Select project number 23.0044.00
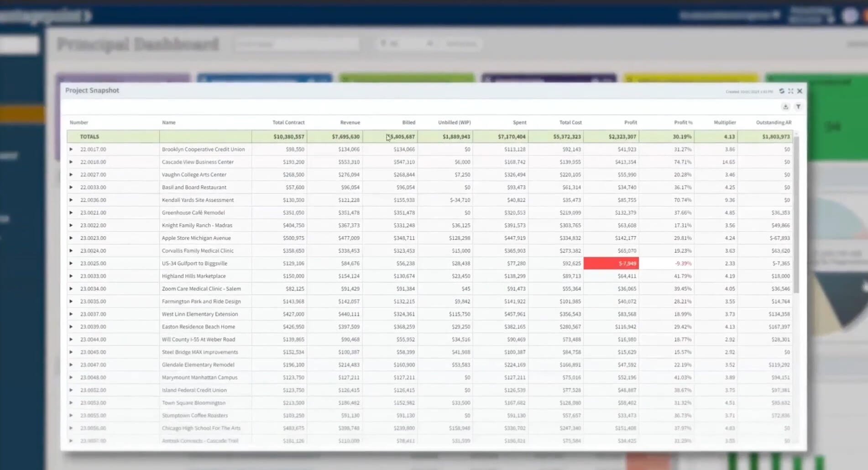 (x=93, y=339)
